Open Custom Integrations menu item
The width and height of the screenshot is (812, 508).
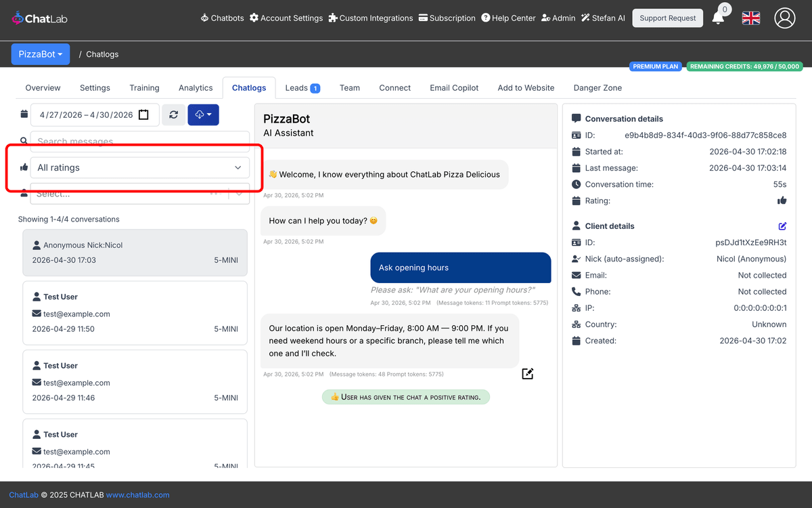click(x=371, y=18)
